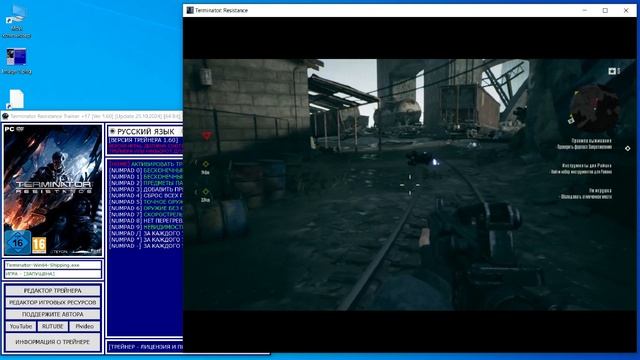Click the [NUMPAD 7] cheat line
The image size is (640, 360).
point(146,214)
